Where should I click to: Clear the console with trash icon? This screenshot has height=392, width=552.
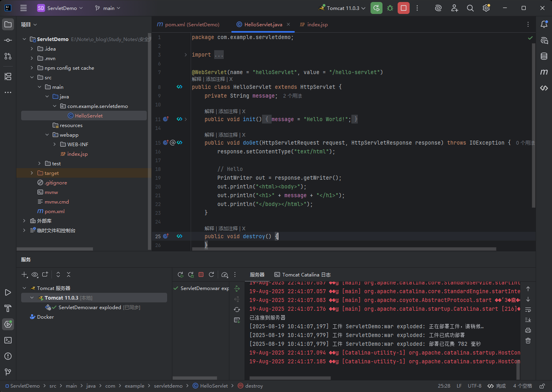tap(528, 341)
